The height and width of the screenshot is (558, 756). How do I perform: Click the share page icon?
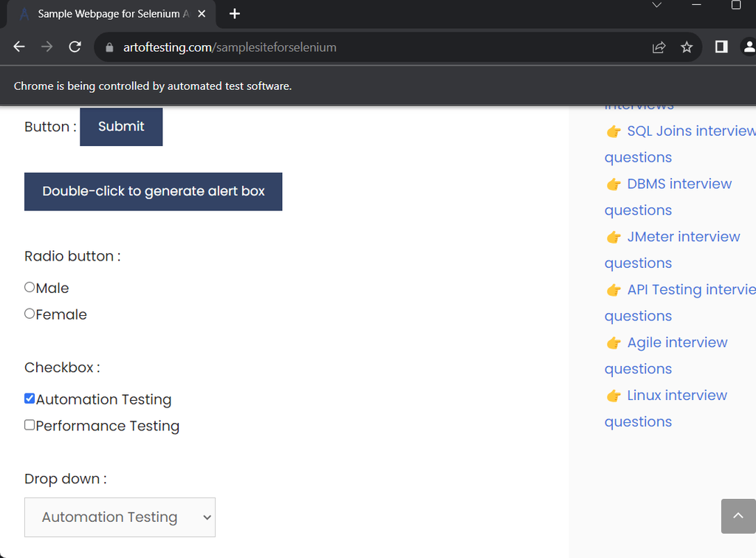(659, 47)
